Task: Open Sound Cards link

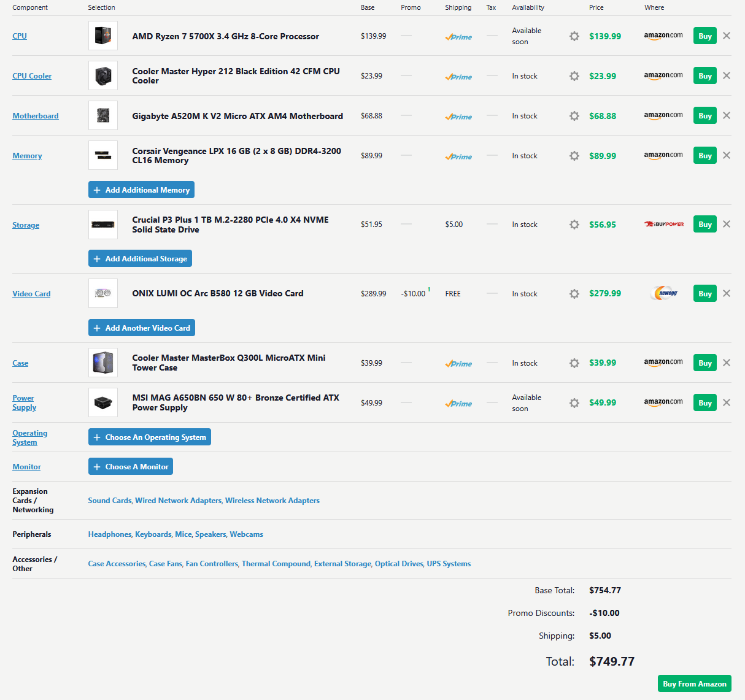Action: click(x=110, y=500)
